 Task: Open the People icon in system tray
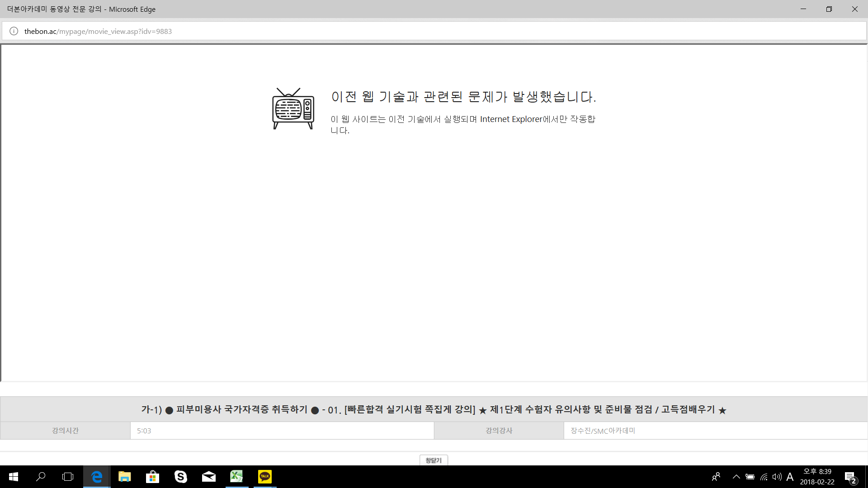pyautogui.click(x=716, y=477)
